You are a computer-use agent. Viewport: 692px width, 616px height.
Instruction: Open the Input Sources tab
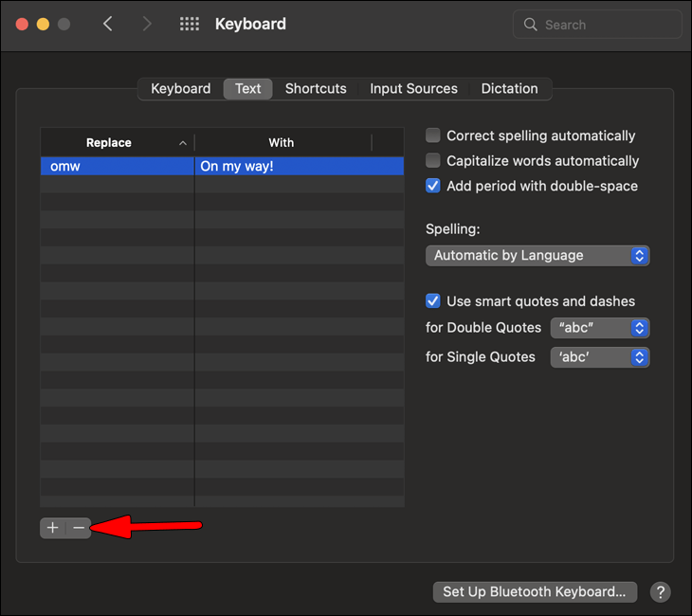tap(413, 88)
